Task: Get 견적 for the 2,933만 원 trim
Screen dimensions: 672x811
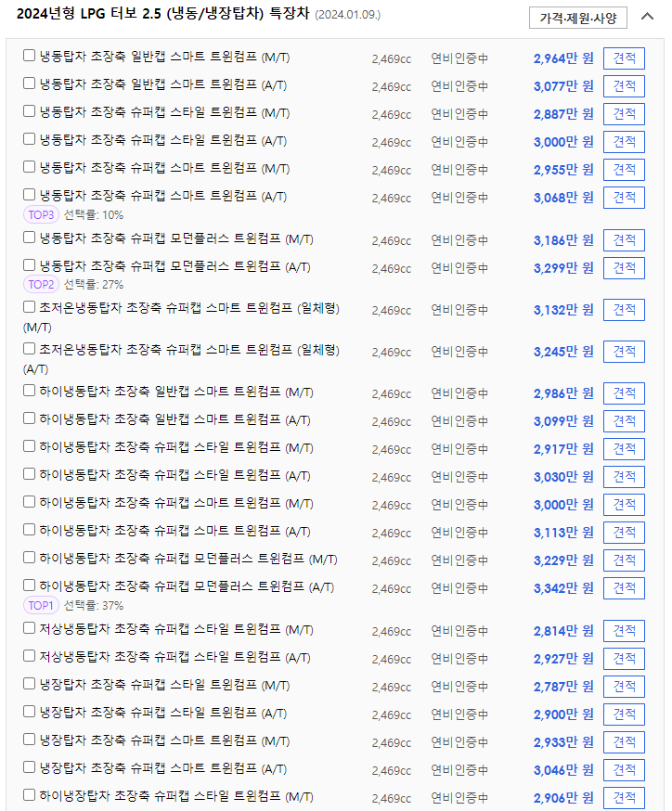Action: pos(624,742)
